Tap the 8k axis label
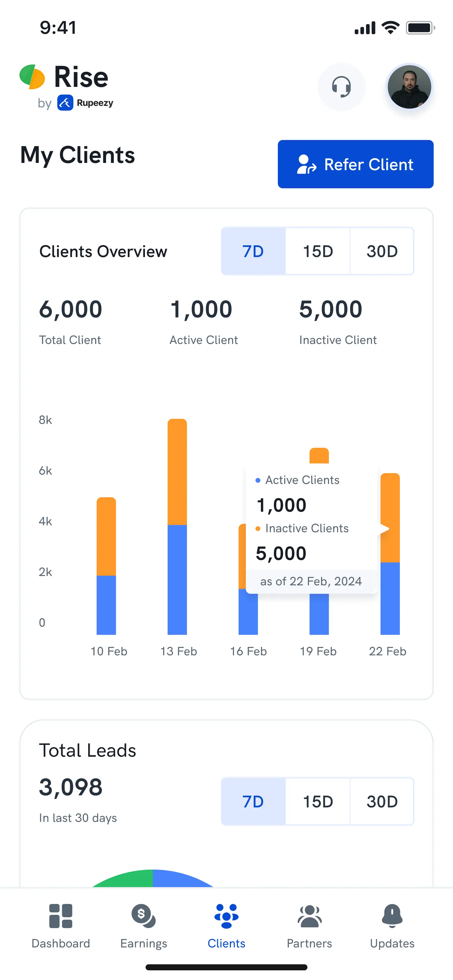 tap(45, 420)
